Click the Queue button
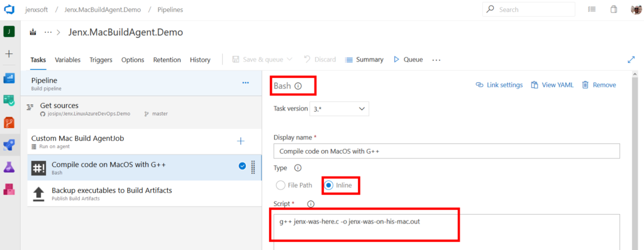Viewport: 644px width, 250px height. click(408, 60)
